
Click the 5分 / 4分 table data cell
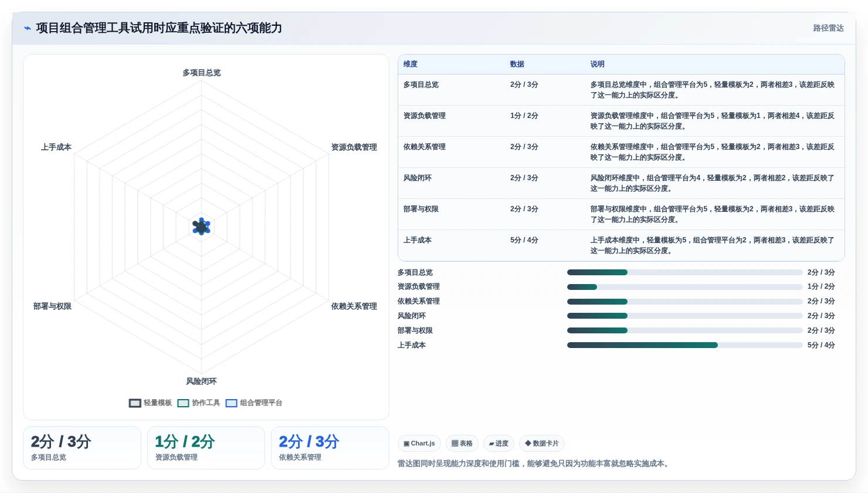coord(524,240)
